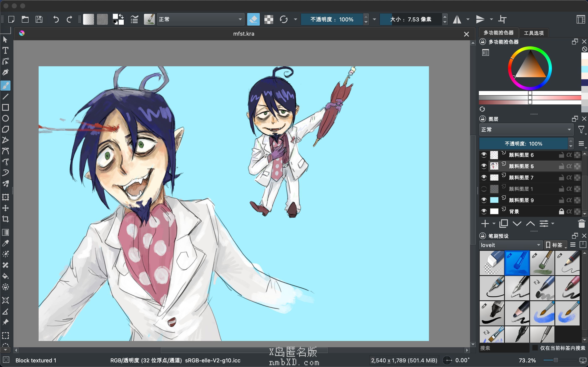Pick the Fill bucket tool
This screenshot has height=367, width=588.
pos(5,276)
